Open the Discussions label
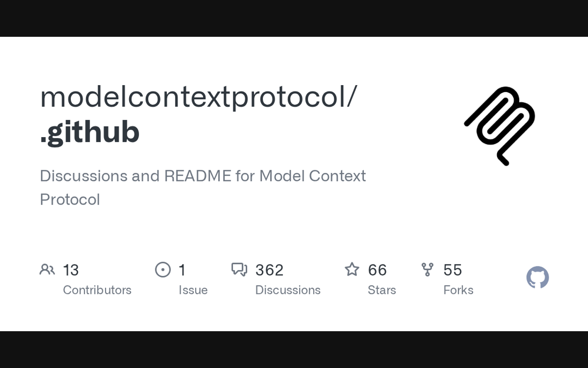The image size is (588, 368). coord(288,290)
